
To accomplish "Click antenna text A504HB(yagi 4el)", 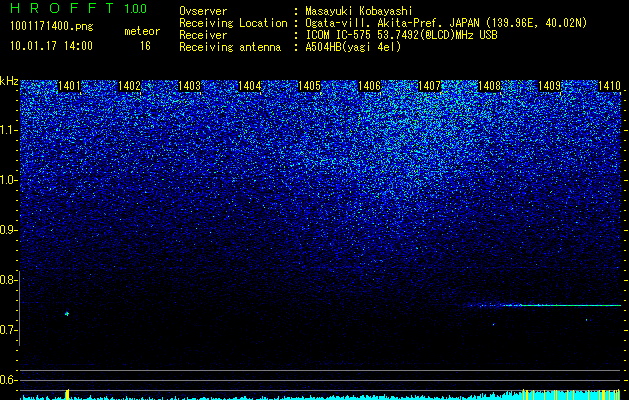I will pos(353,47).
